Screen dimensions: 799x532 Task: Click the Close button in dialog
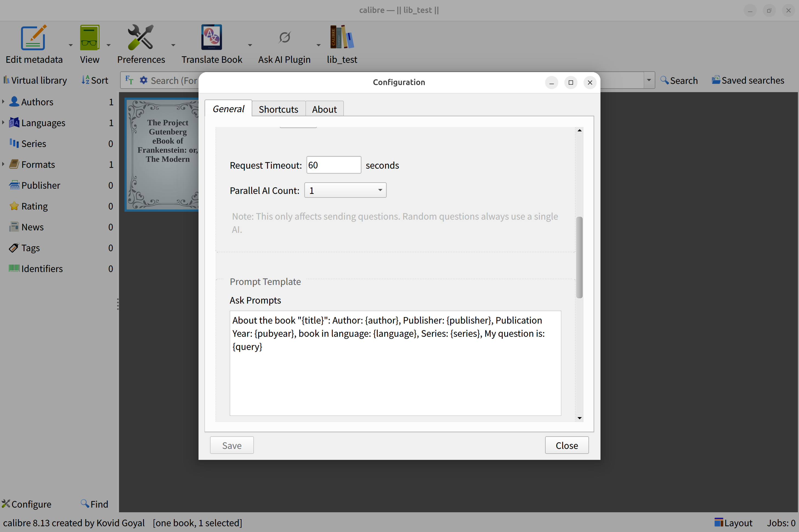click(566, 445)
